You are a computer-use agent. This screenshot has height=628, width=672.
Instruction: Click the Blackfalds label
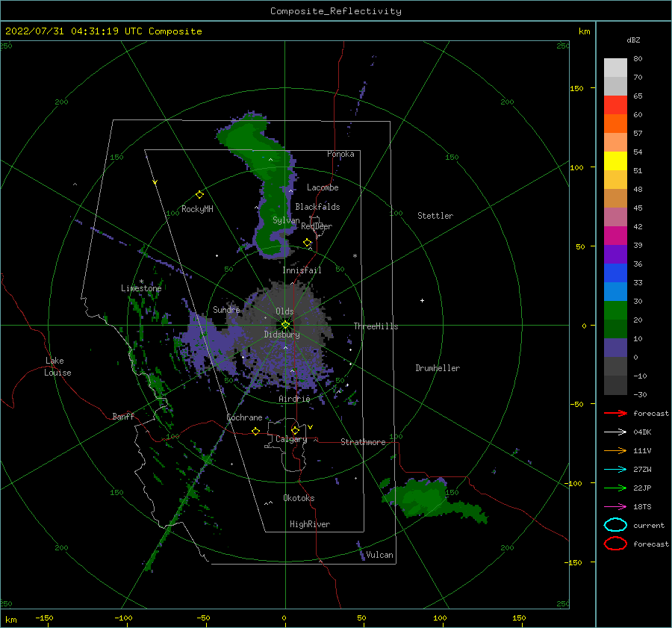pyautogui.click(x=317, y=207)
